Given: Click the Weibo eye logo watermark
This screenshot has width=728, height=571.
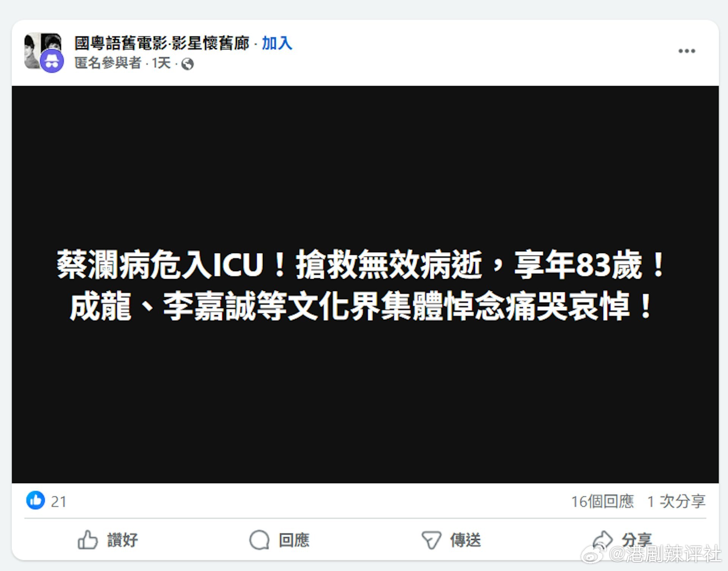Looking at the screenshot, I should pyautogui.click(x=593, y=554).
